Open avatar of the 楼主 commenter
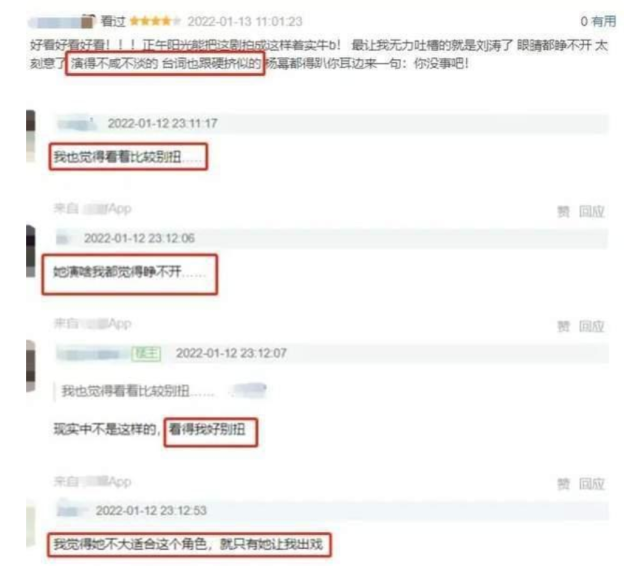 coord(31,366)
